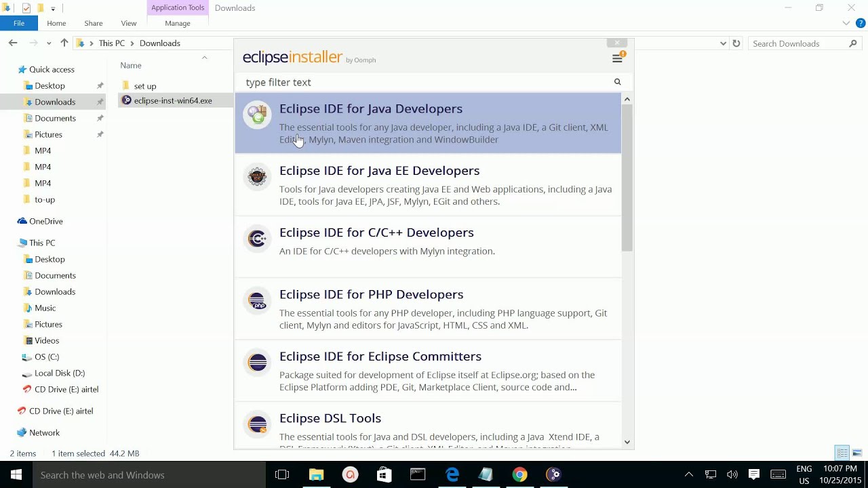This screenshot has width=868, height=488.
Task: Launch Google Chrome from taskbar
Action: coord(519,474)
